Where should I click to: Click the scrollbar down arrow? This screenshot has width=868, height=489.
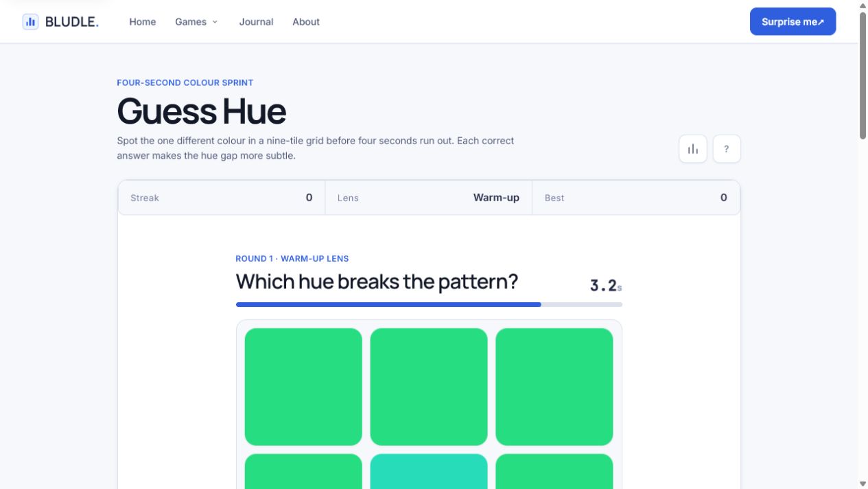[863, 484]
